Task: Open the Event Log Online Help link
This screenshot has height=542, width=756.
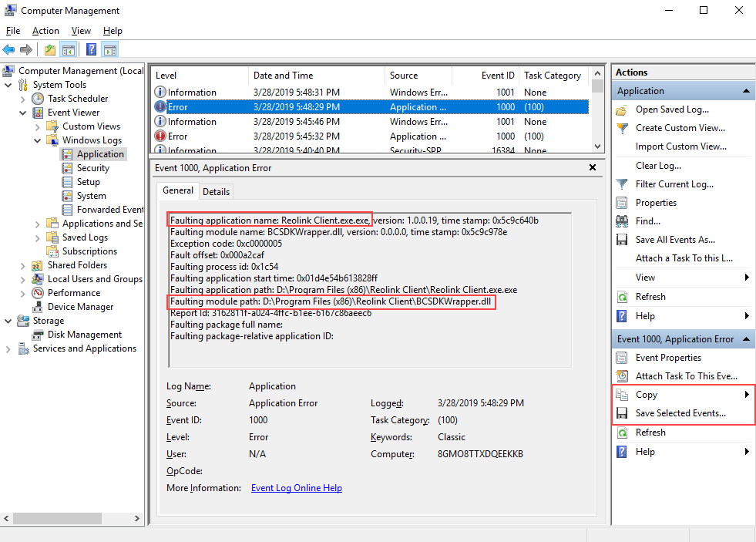Action: coord(297,488)
